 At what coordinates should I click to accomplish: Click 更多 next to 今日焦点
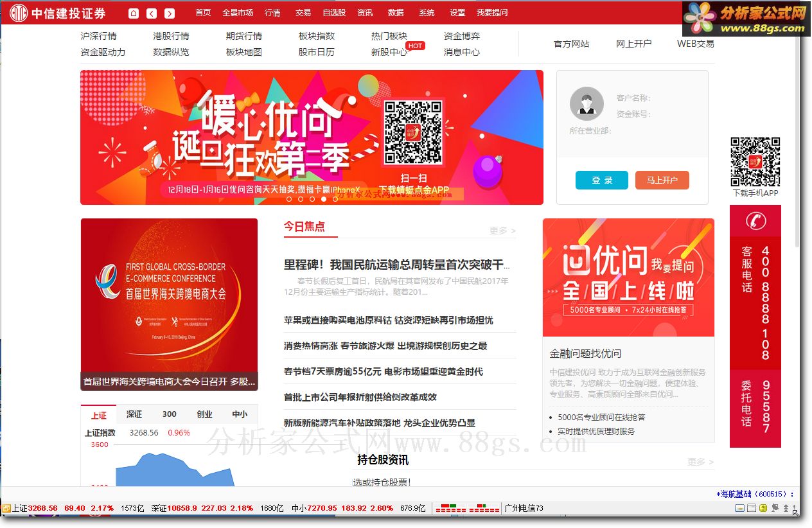click(502, 230)
